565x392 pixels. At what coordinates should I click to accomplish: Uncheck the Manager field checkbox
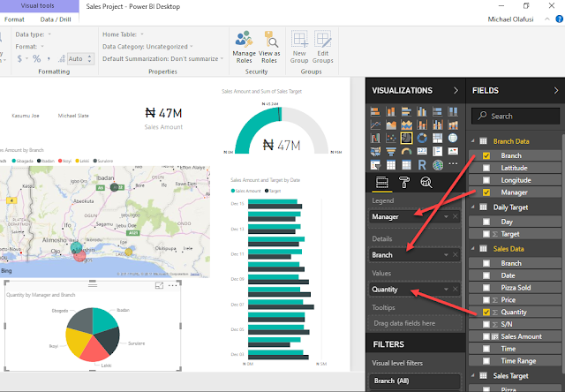[x=486, y=192]
